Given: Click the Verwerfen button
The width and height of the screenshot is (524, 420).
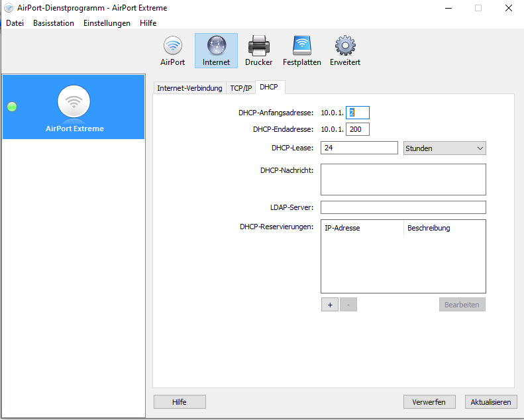Looking at the screenshot, I should 429,401.
